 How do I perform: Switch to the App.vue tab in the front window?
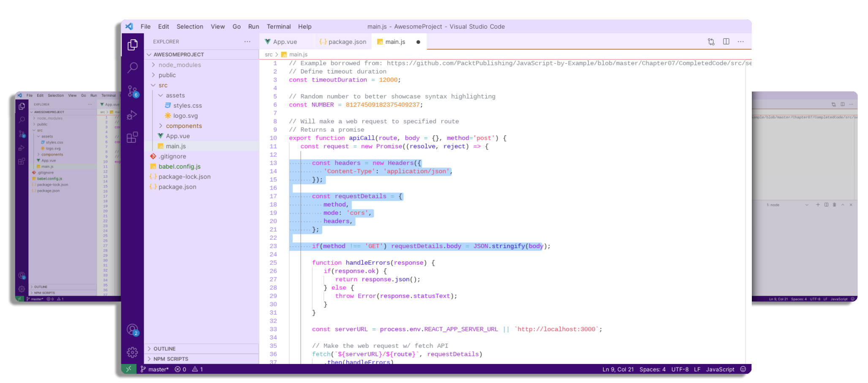point(286,42)
